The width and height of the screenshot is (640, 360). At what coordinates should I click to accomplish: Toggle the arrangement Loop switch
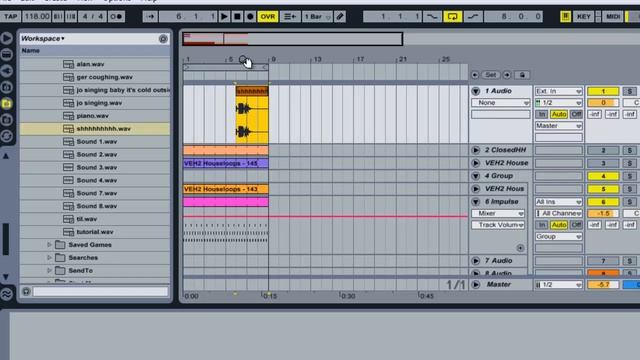point(453,17)
